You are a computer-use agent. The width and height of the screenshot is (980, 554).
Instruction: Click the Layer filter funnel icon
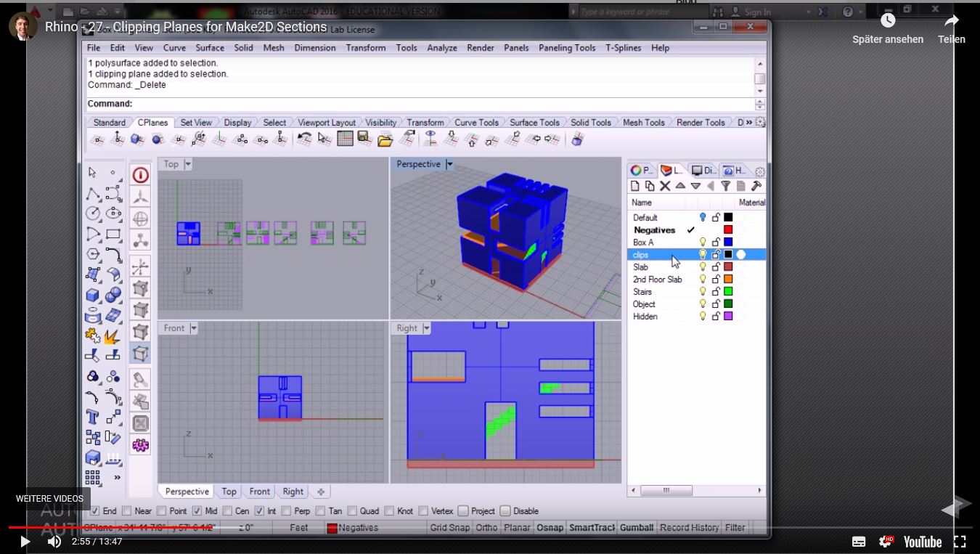(725, 187)
